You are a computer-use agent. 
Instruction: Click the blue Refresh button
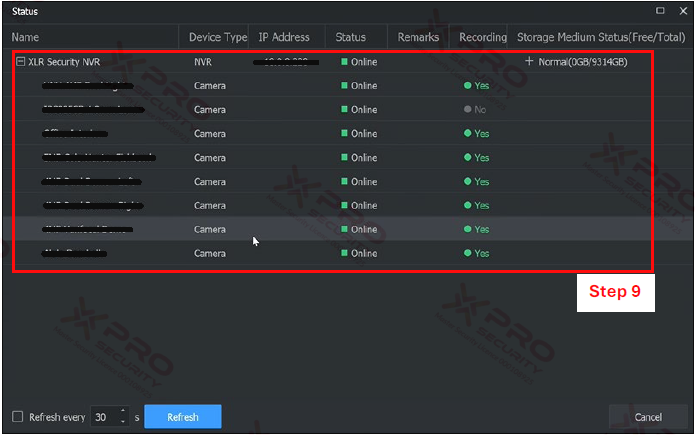[x=183, y=417]
